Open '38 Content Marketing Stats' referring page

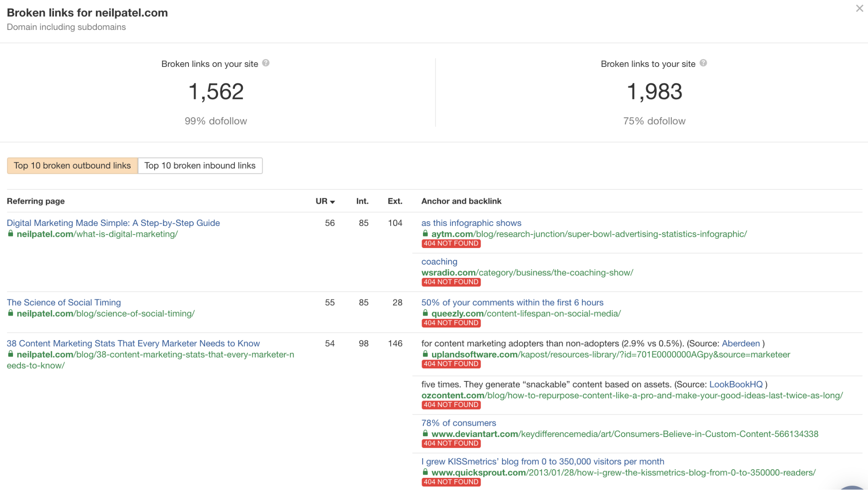coord(133,344)
